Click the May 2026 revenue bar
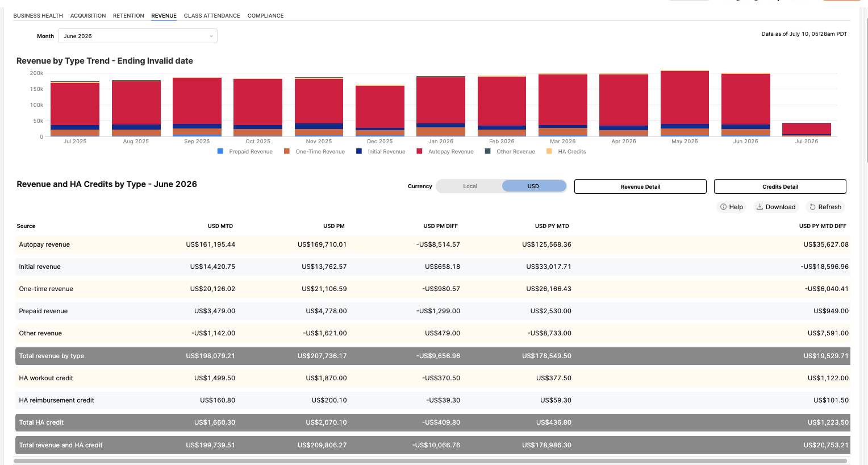 coord(685,103)
